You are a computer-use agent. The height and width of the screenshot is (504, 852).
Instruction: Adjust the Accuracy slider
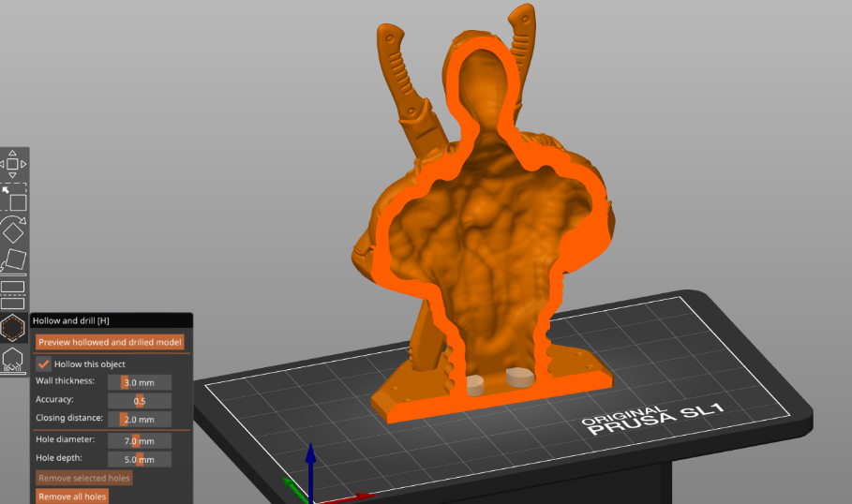(140, 401)
